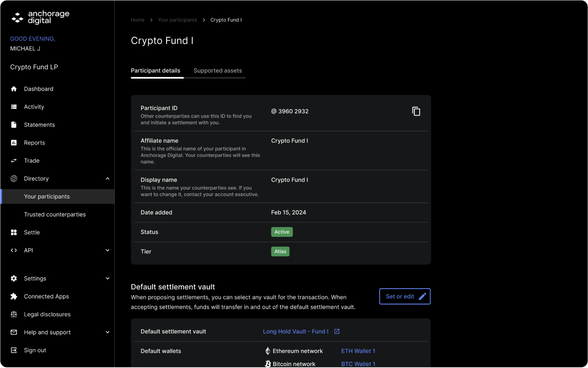Open the Long Hold Vault - Fund I link
Image resolution: width=588 pixels, height=368 pixels.
296,332
